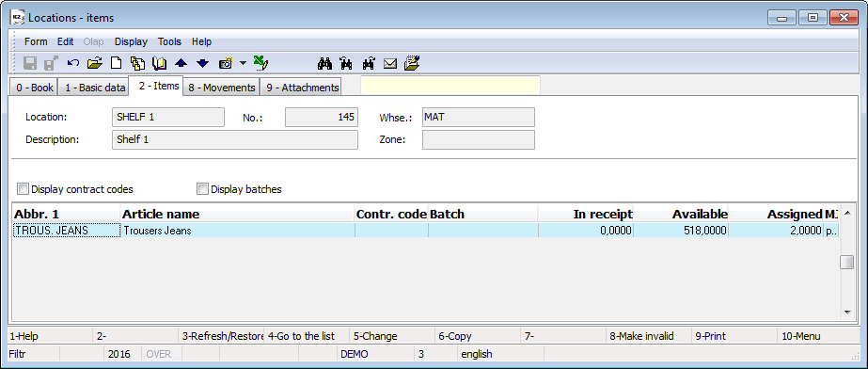The image size is (868, 369).
Task: Click the grid scrollbar thumb
Action: 847,262
